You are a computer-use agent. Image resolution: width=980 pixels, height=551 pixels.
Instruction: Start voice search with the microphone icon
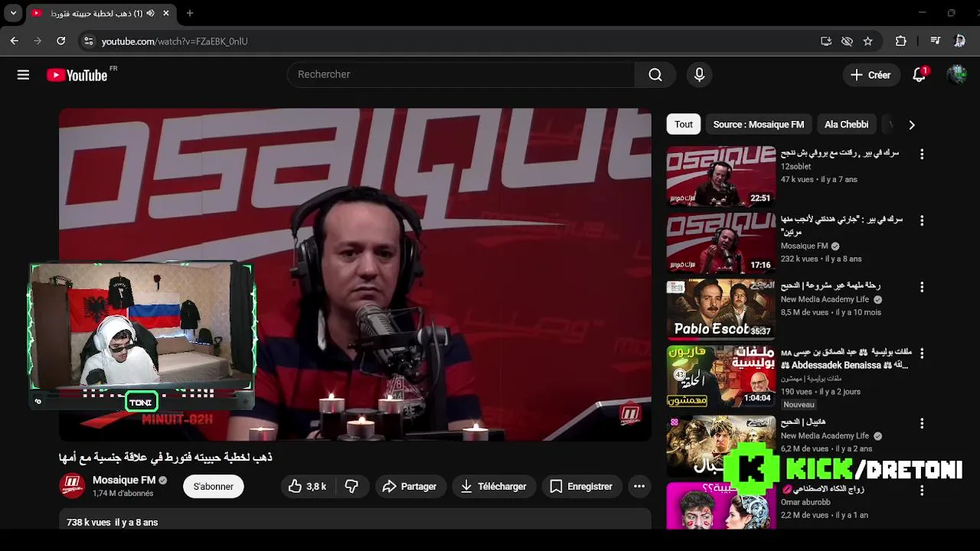click(699, 74)
